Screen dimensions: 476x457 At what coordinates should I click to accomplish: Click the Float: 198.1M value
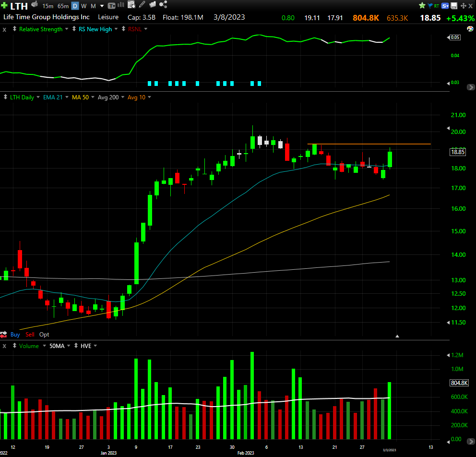pyautogui.click(x=183, y=17)
